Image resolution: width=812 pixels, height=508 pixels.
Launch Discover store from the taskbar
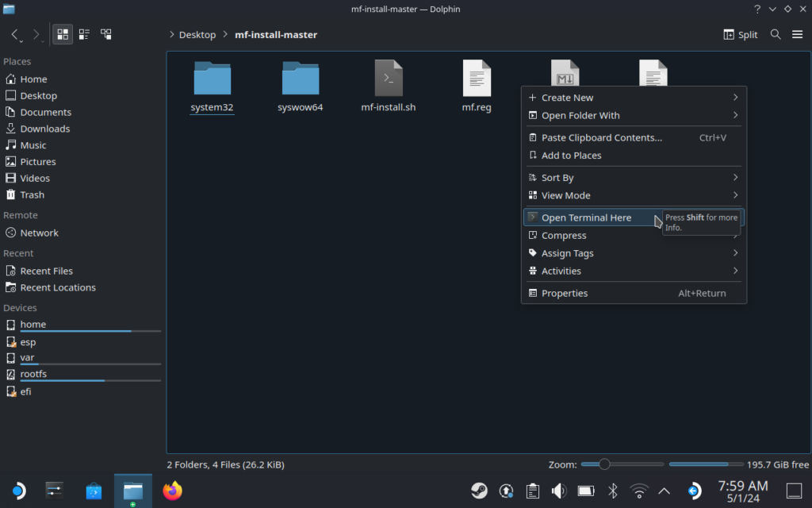coord(94,491)
